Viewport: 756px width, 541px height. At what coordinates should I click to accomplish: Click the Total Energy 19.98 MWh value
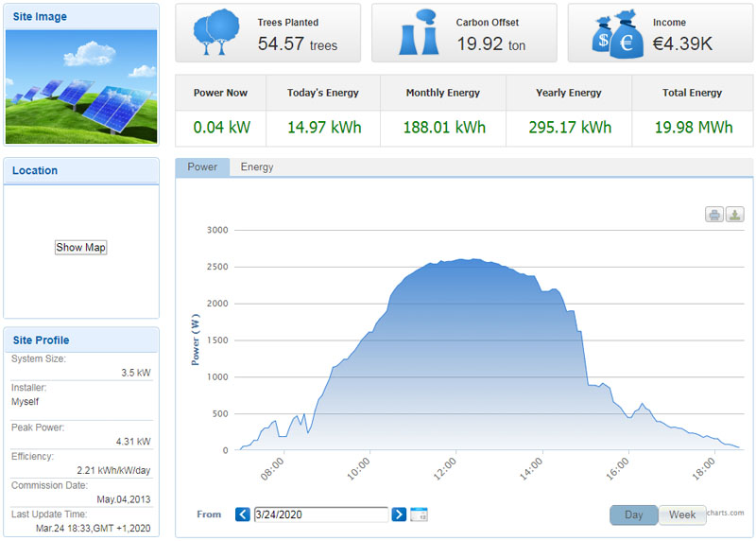(x=693, y=128)
